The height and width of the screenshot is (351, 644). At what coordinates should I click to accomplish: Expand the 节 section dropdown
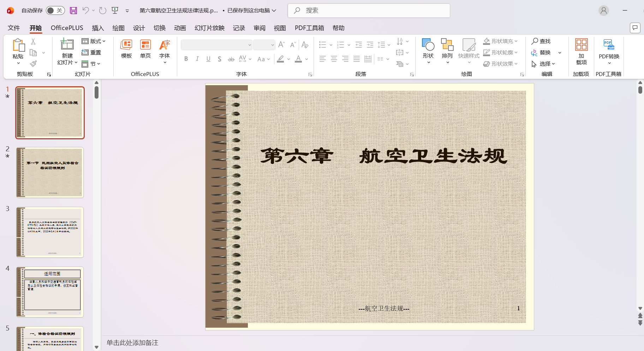pyautogui.click(x=91, y=64)
